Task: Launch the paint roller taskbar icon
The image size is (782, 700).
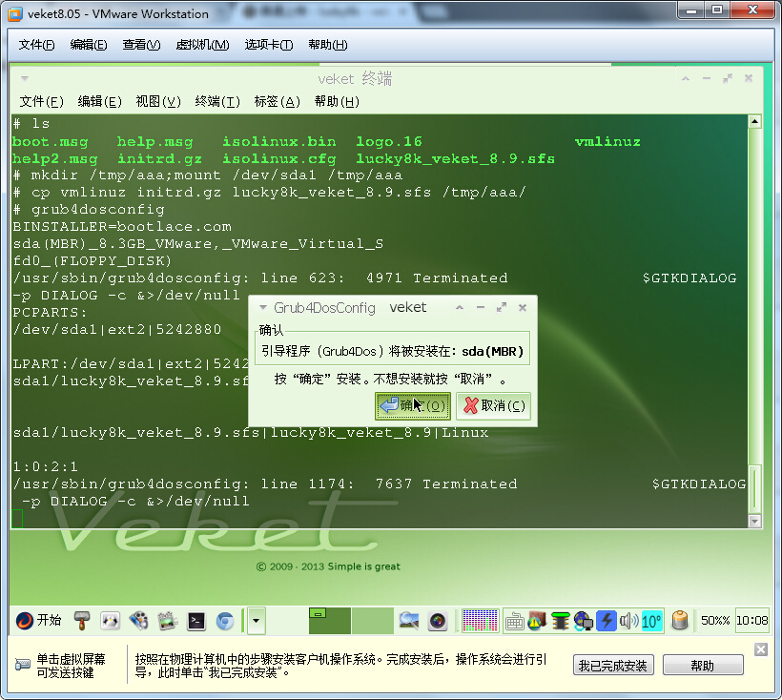Action: click(82, 621)
